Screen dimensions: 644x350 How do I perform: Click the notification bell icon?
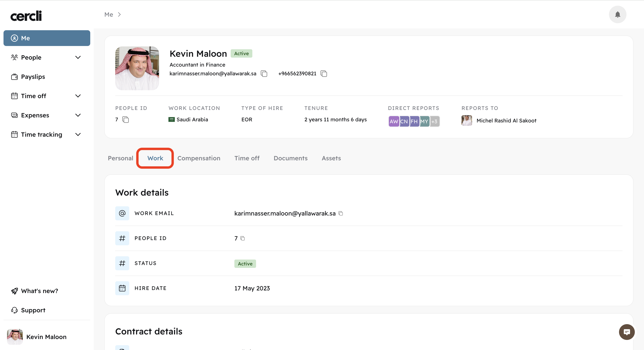click(617, 14)
